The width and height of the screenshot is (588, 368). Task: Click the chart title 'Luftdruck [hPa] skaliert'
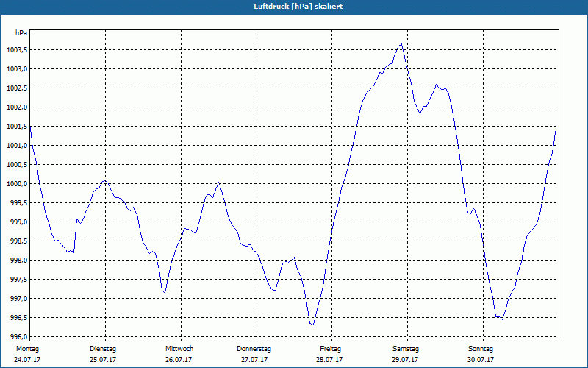(x=298, y=7)
